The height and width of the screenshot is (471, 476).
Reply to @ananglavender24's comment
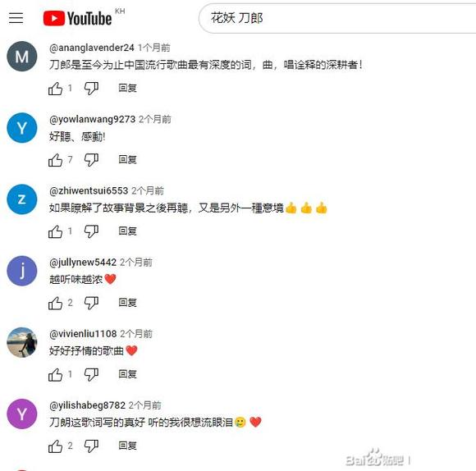click(127, 89)
